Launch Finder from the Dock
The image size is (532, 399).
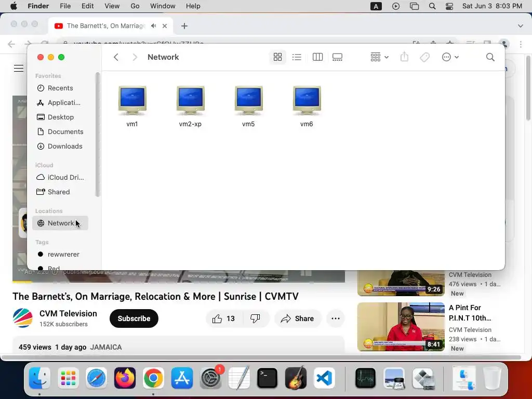click(x=39, y=378)
